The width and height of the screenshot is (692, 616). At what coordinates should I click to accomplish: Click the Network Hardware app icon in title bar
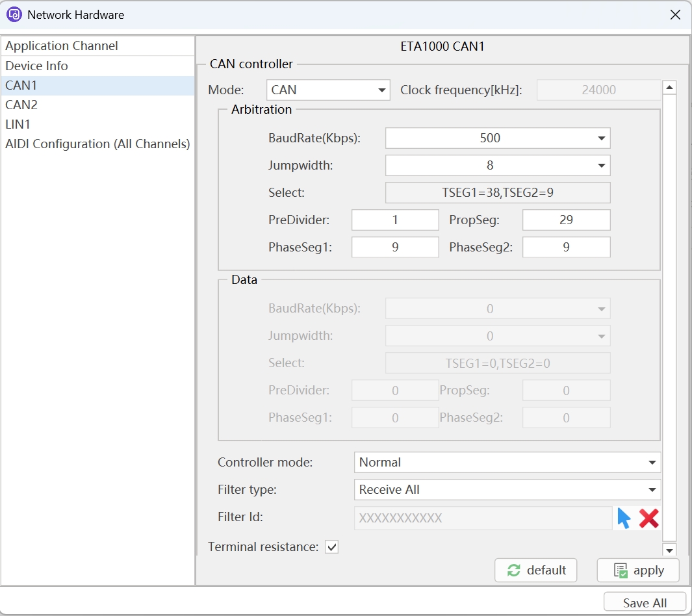click(x=14, y=14)
